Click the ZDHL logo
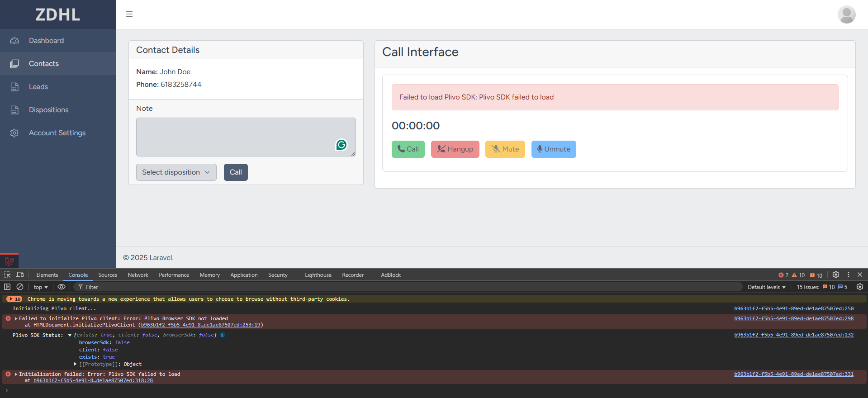 coord(58,14)
